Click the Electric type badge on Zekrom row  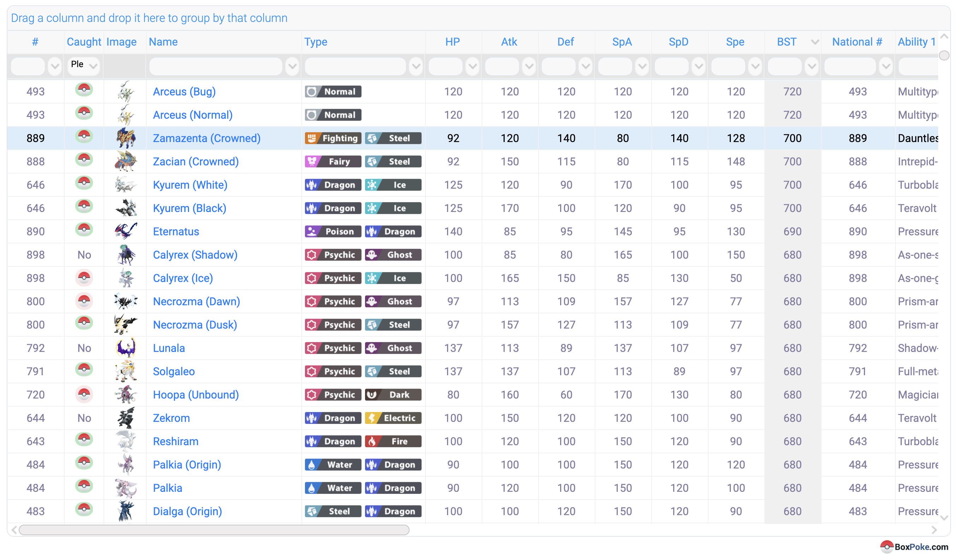click(393, 418)
